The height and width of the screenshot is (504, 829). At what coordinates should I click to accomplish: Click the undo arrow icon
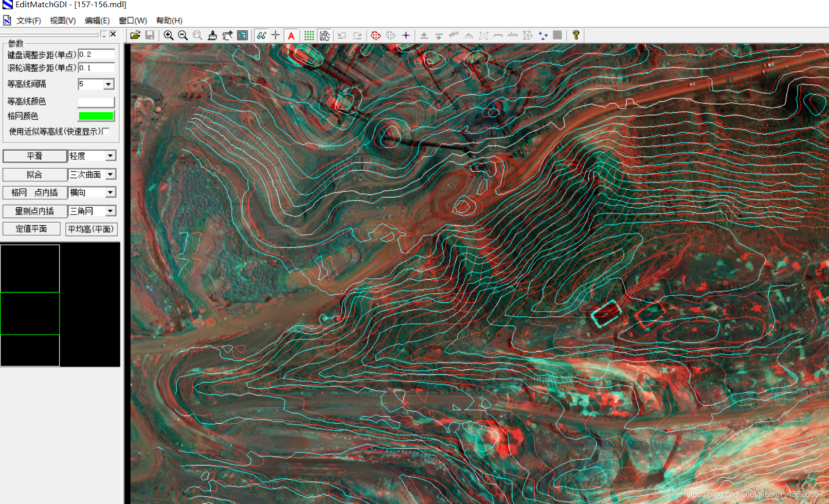click(342, 35)
